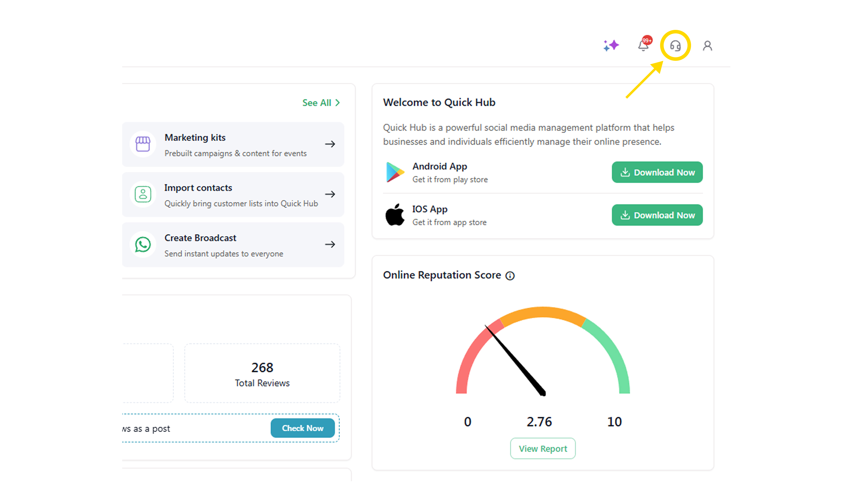The width and height of the screenshot is (852, 504).
Task: Open Marketing kits using its arrow
Action: (330, 144)
